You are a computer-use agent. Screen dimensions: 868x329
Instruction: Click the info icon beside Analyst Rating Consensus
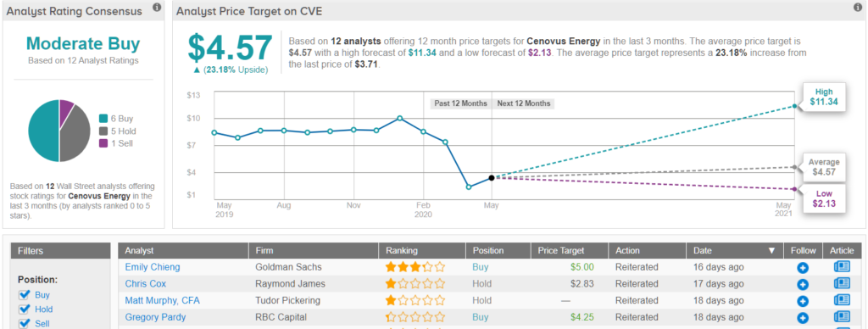(x=157, y=7)
